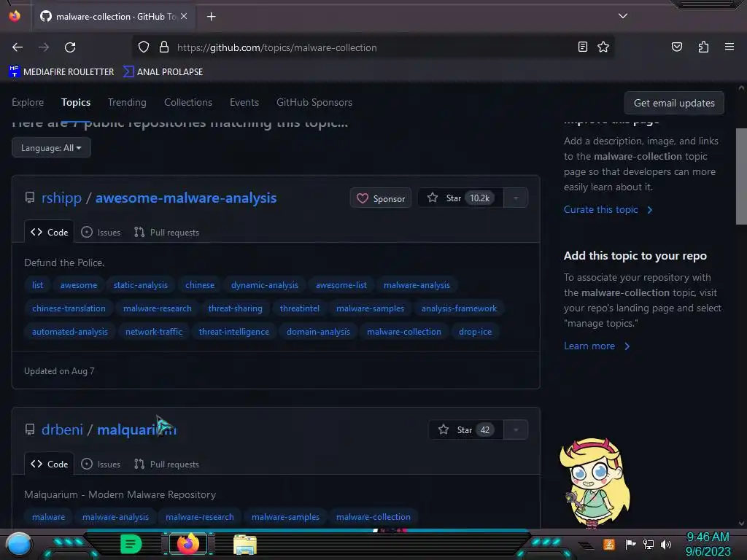Open the rshipp user link
This screenshot has height=560, width=747.
[61, 198]
